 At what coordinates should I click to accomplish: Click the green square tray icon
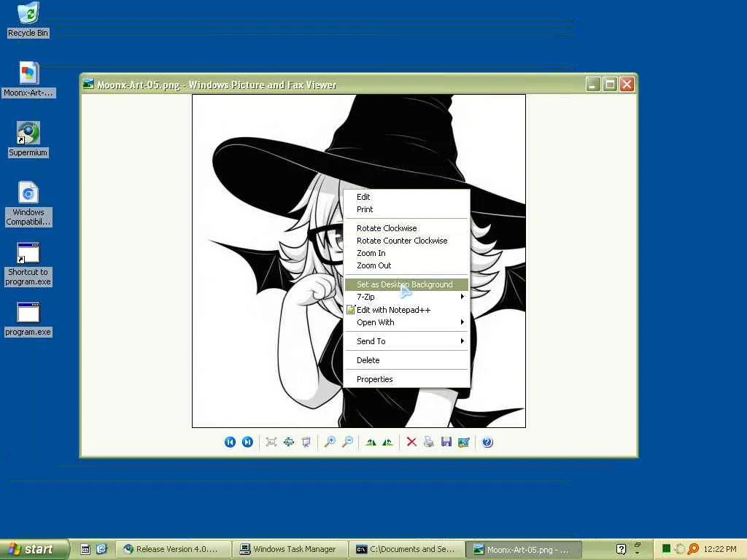pos(667,549)
